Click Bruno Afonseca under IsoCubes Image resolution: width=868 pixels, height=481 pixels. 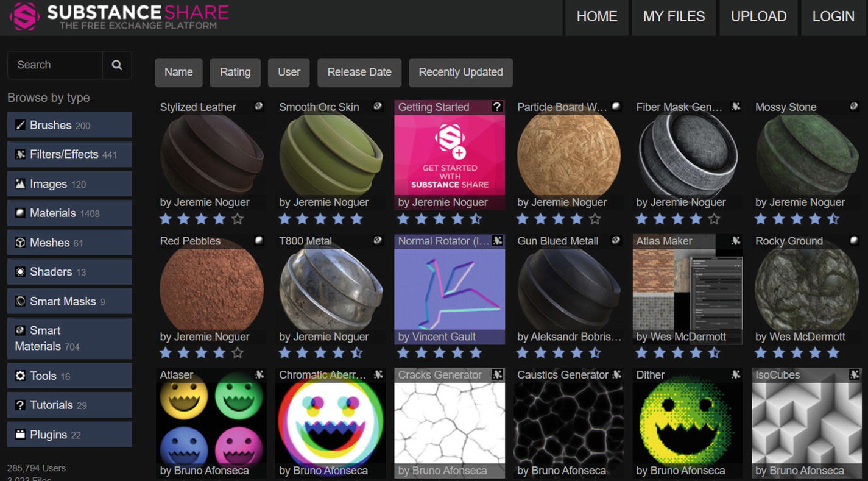807,471
